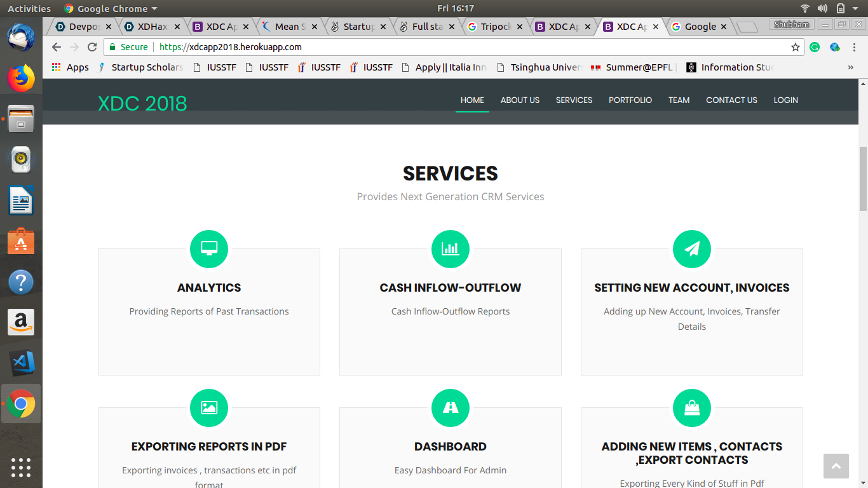Open TEAM in the site navigation
The width and height of the screenshot is (868, 488).
pos(679,100)
